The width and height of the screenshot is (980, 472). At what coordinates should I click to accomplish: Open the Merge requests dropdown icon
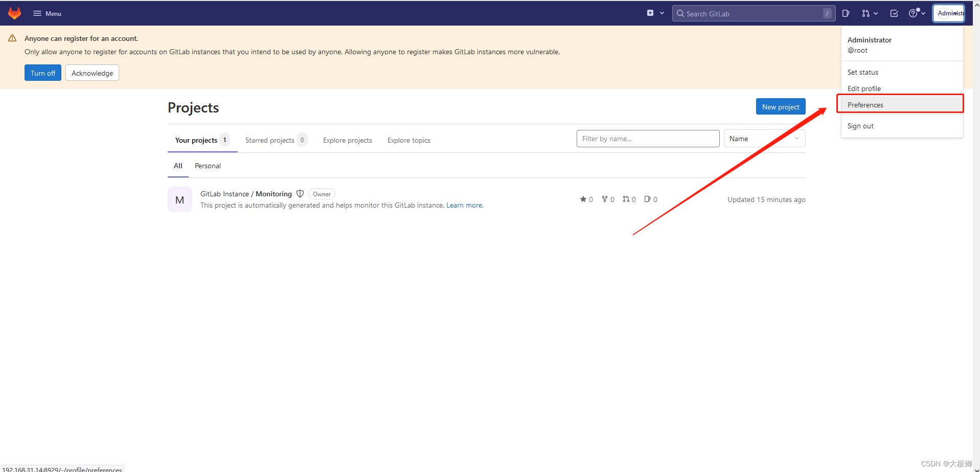coord(870,13)
